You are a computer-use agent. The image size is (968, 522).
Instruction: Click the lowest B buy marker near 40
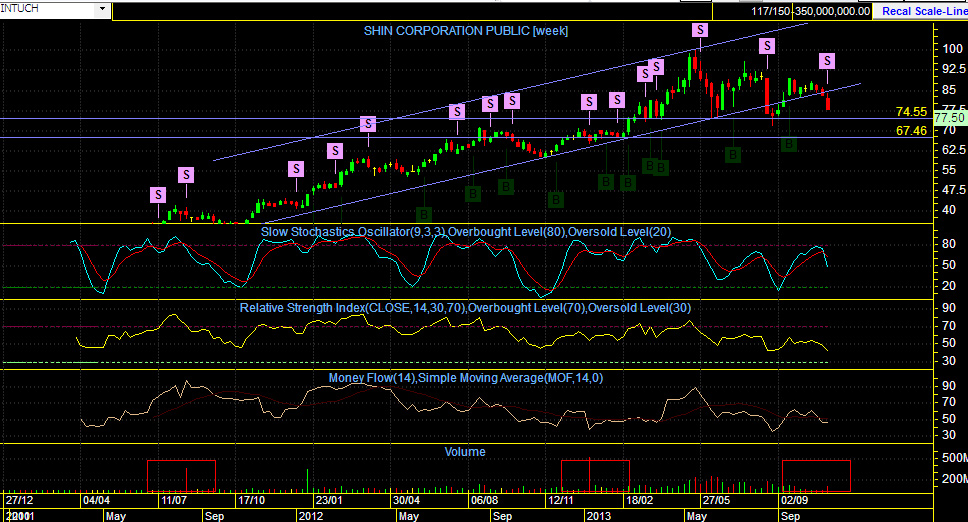(424, 214)
